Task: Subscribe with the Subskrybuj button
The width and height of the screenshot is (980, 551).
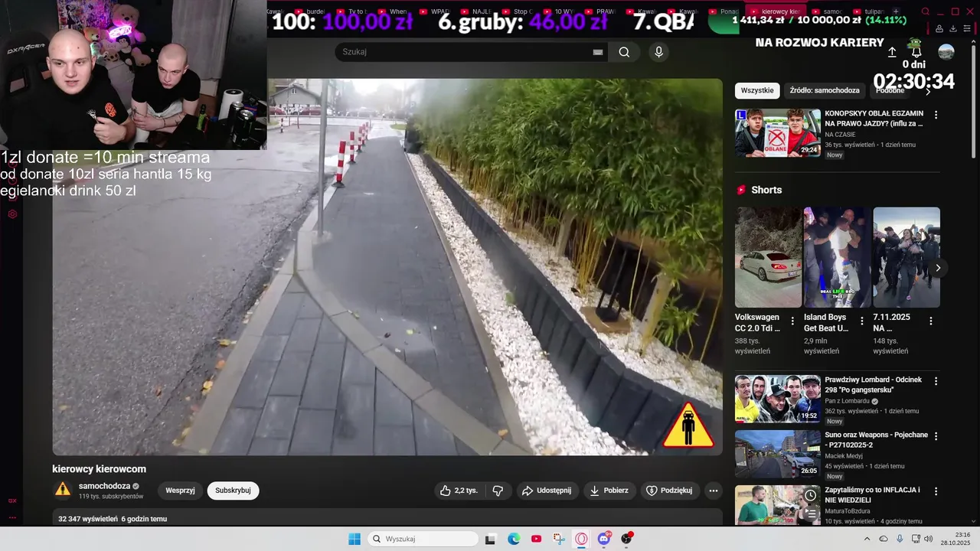Action: [x=233, y=491]
